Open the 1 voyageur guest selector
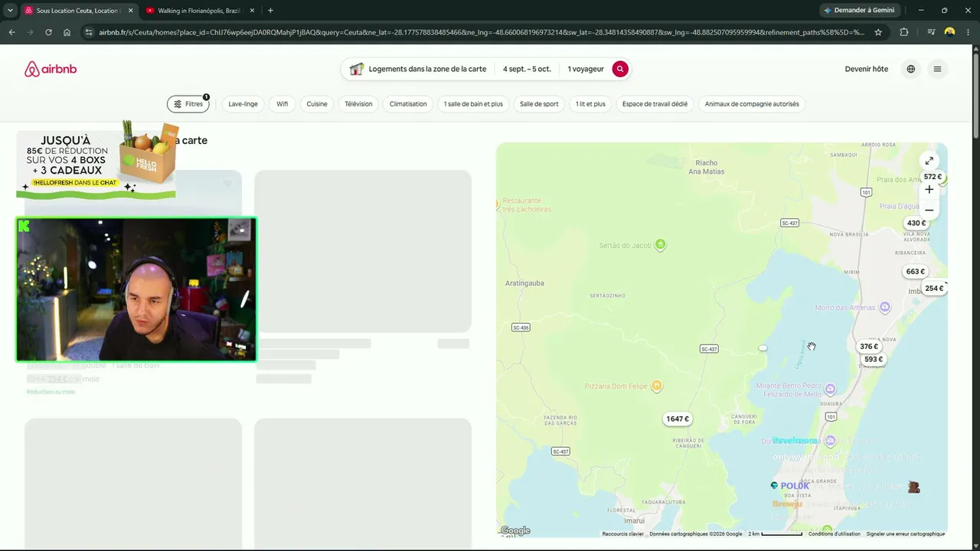Screen dimensions: 980x551 586,69
